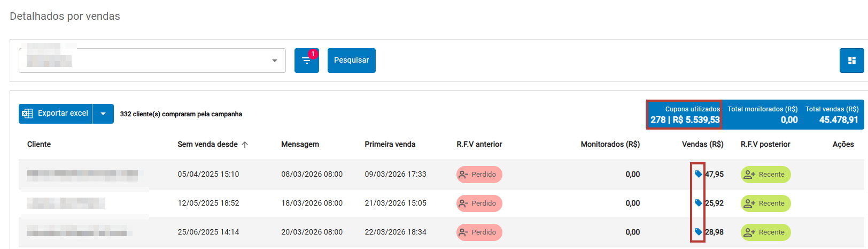Click the Exportar excel button
The image size is (868, 249).
pos(56,114)
